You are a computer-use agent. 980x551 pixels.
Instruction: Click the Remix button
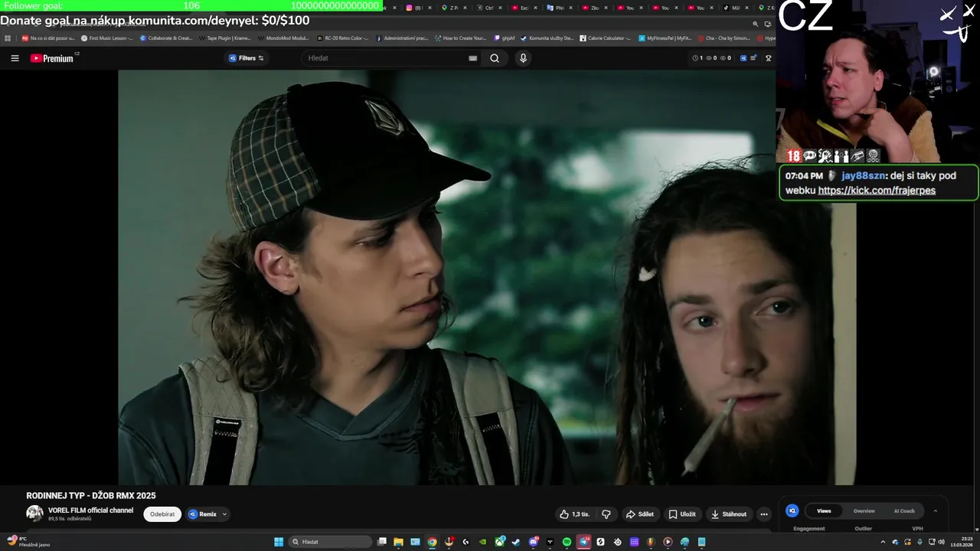pyautogui.click(x=203, y=514)
